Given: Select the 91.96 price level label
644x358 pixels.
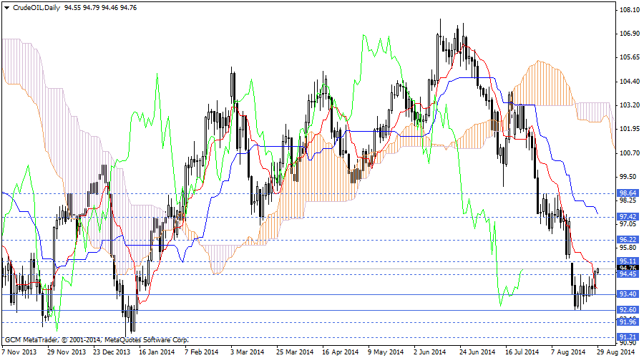Looking at the screenshot, I should pyautogui.click(x=628, y=322).
